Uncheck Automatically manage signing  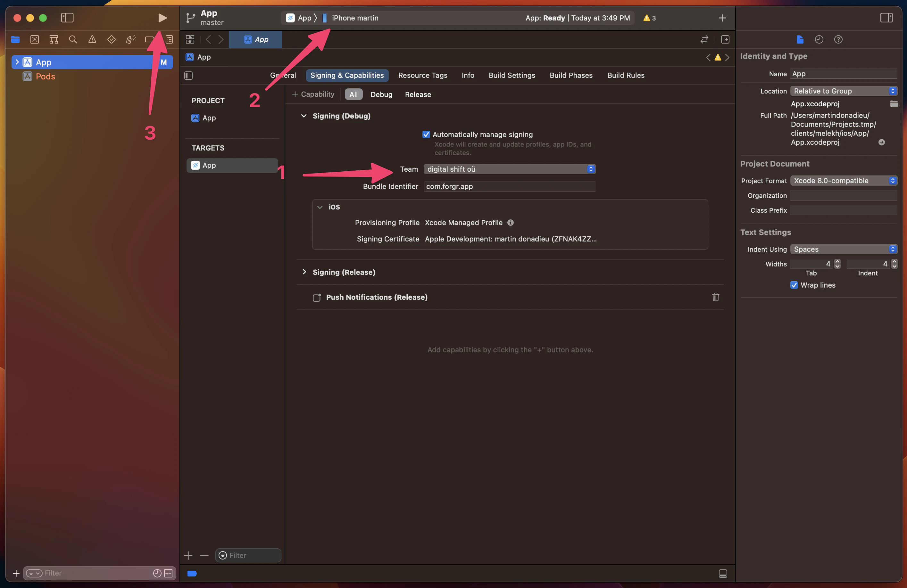pos(426,135)
